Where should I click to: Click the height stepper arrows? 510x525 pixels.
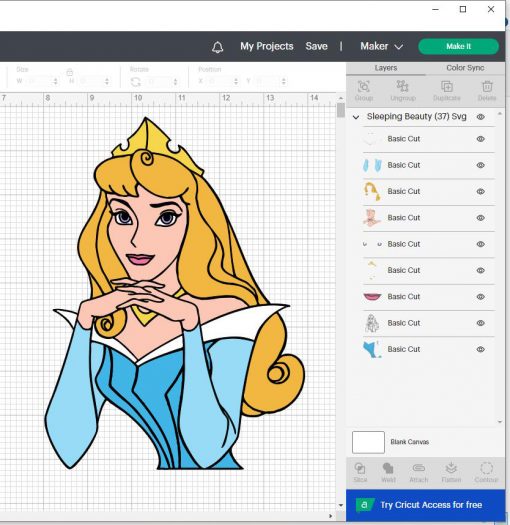pyautogui.click(x=107, y=81)
